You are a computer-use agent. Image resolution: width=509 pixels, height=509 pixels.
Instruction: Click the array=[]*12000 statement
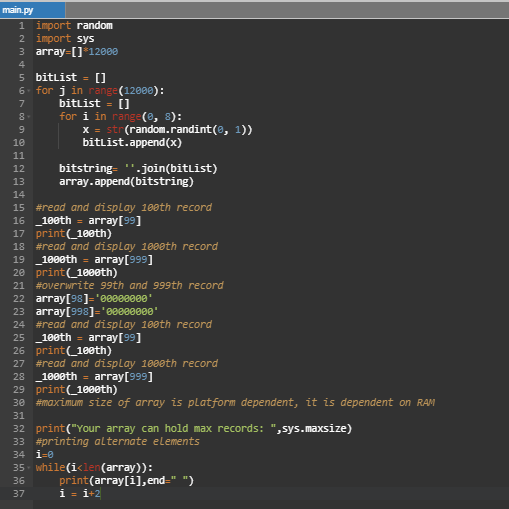point(77,52)
